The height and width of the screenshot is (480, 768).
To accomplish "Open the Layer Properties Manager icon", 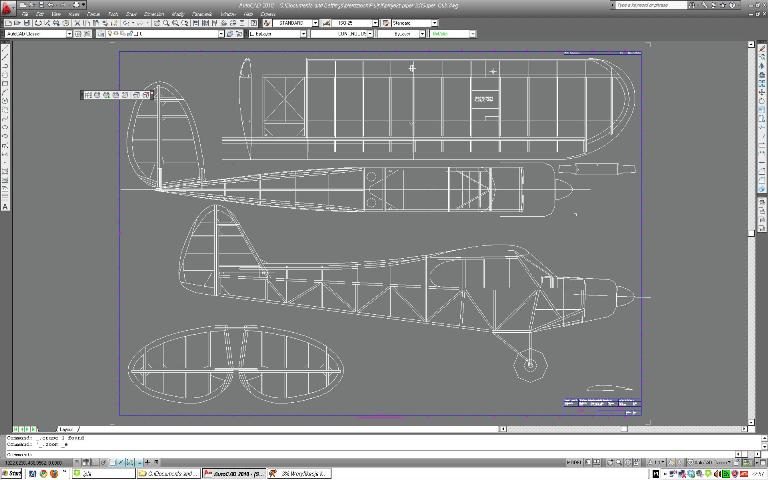I will pyautogui.click(x=101, y=34).
